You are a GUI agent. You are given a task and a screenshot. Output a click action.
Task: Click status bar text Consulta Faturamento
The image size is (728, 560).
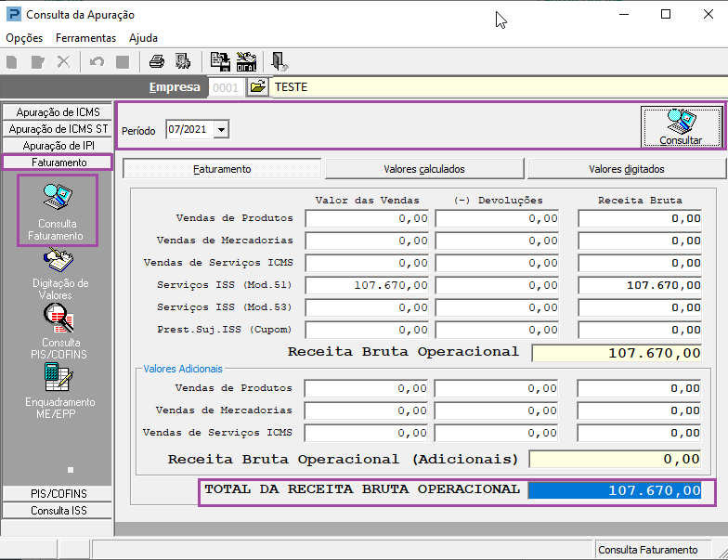pos(648,550)
